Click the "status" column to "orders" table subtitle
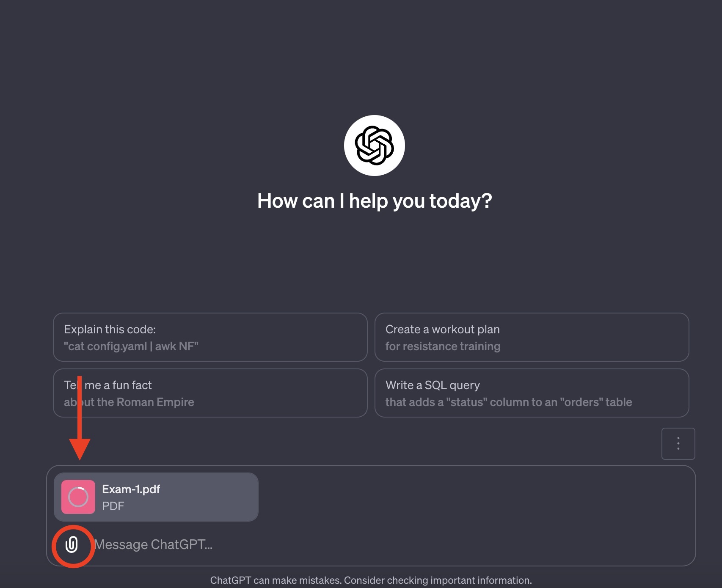This screenshot has width=722, height=588. click(509, 402)
